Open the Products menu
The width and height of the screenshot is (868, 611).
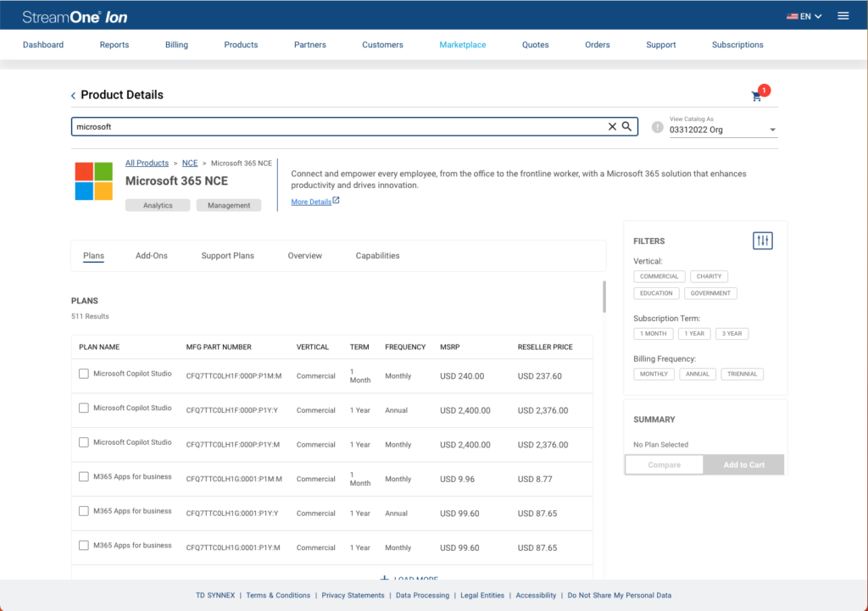point(241,45)
